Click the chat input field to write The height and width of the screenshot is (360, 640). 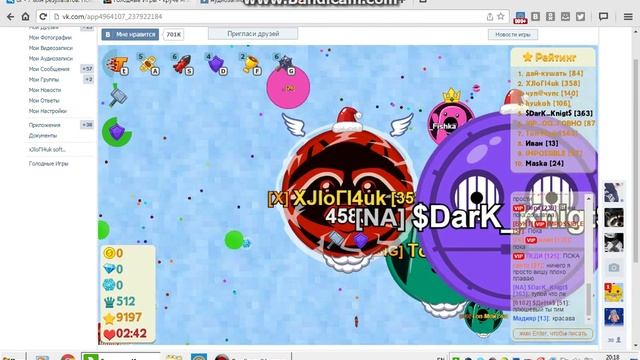[x=553, y=333]
